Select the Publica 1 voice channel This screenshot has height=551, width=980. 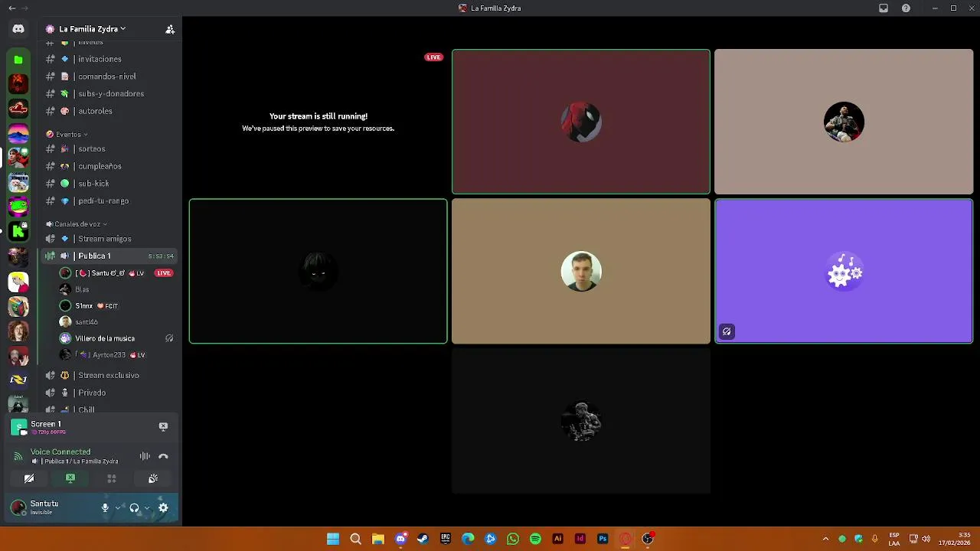click(x=110, y=256)
